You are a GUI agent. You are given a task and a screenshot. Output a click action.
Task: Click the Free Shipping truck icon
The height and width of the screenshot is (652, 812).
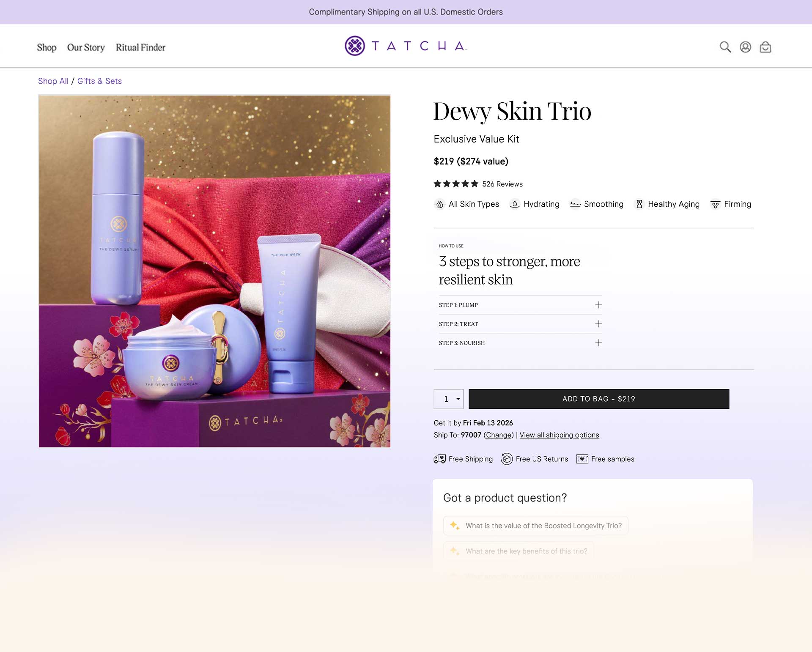tap(439, 459)
